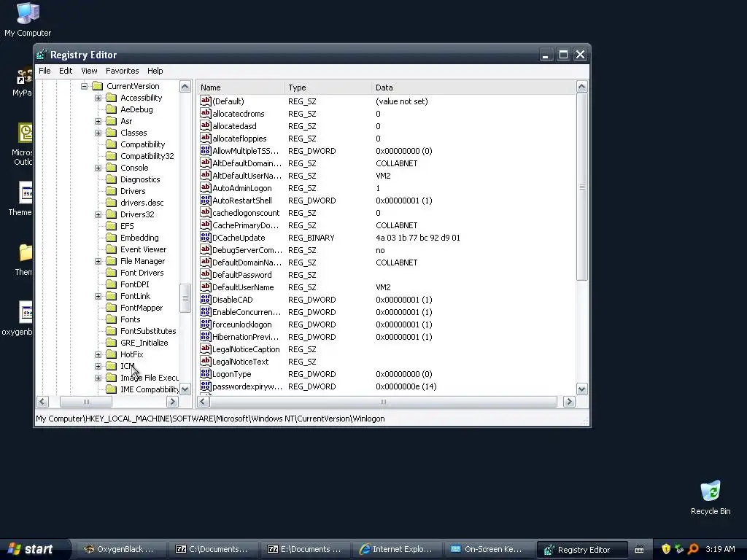Select the Compatibility32 folder icon

(111, 156)
